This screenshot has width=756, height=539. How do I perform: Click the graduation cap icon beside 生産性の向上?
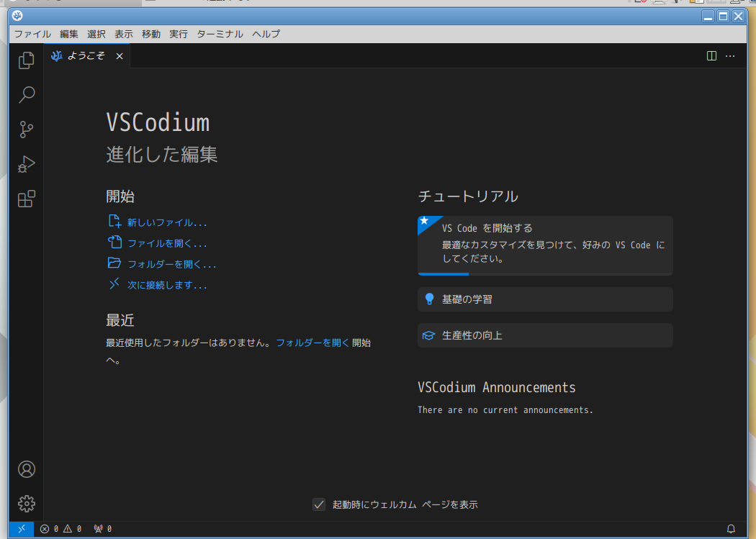click(x=428, y=335)
